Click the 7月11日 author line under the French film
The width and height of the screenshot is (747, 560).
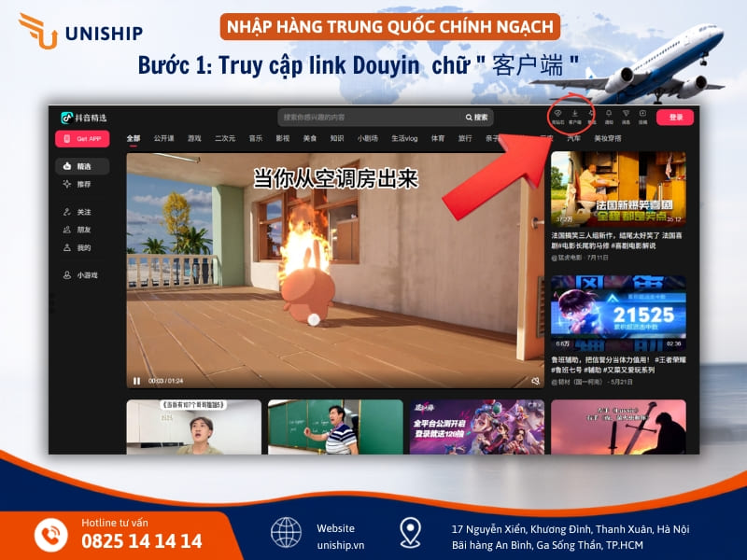click(x=580, y=258)
